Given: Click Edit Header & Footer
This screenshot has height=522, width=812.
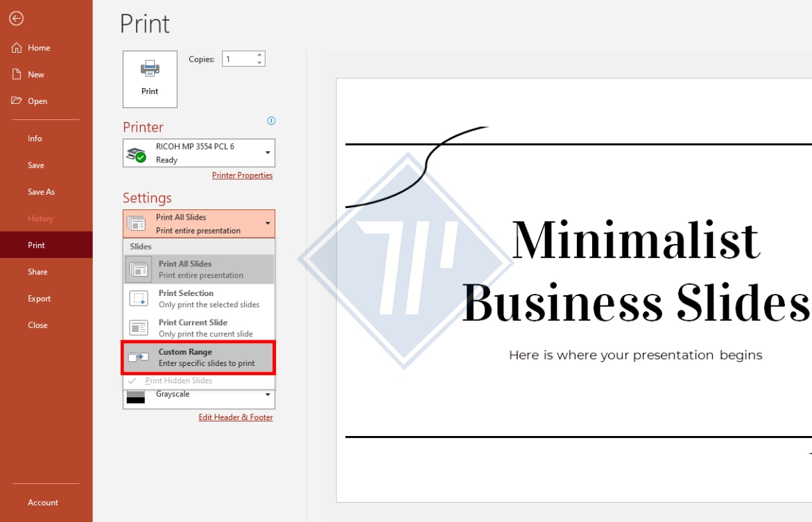Looking at the screenshot, I should point(236,417).
